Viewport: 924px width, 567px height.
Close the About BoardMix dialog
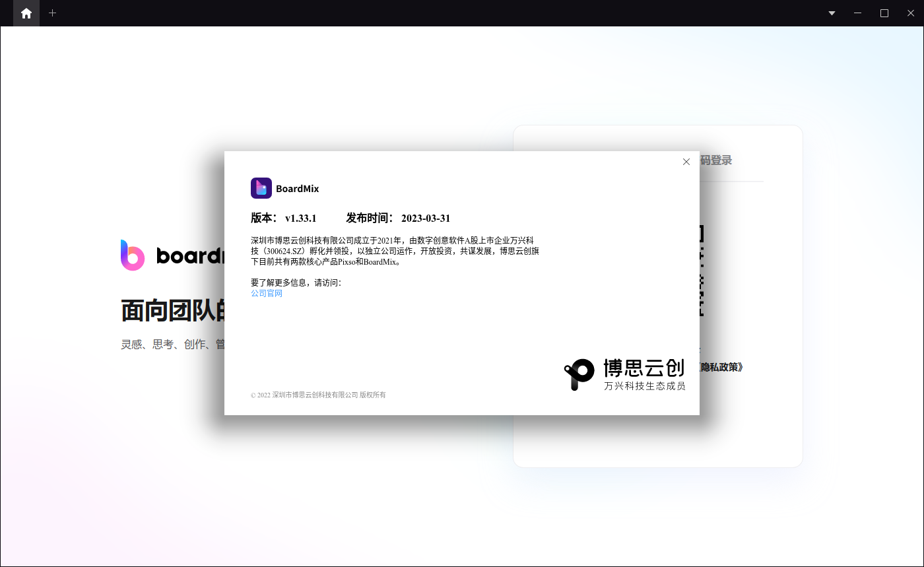click(686, 162)
